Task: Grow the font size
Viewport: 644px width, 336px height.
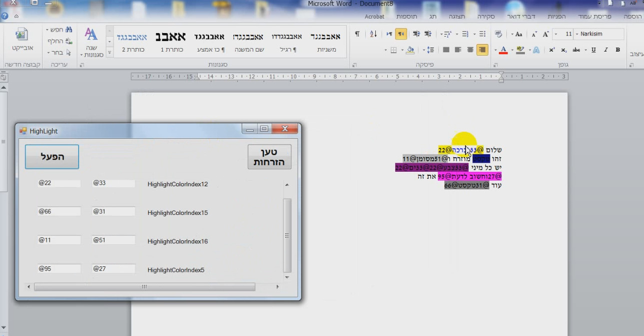Action: click(545, 34)
